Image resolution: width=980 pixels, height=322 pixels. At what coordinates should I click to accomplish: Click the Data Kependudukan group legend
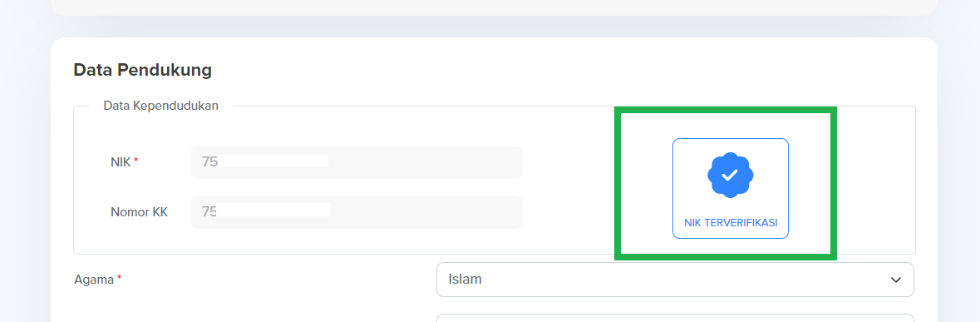[x=161, y=106]
